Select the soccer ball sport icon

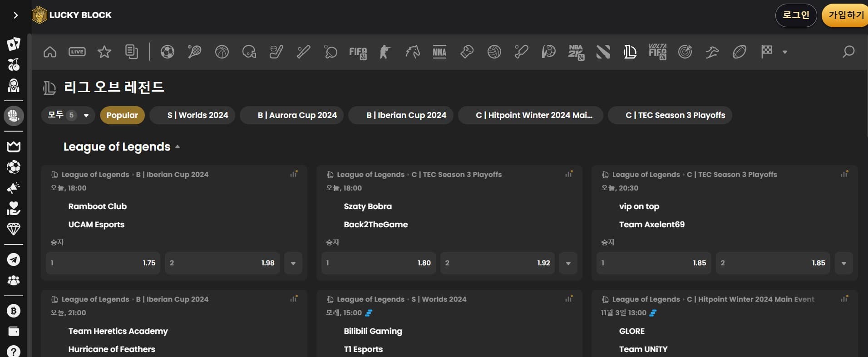coord(168,52)
